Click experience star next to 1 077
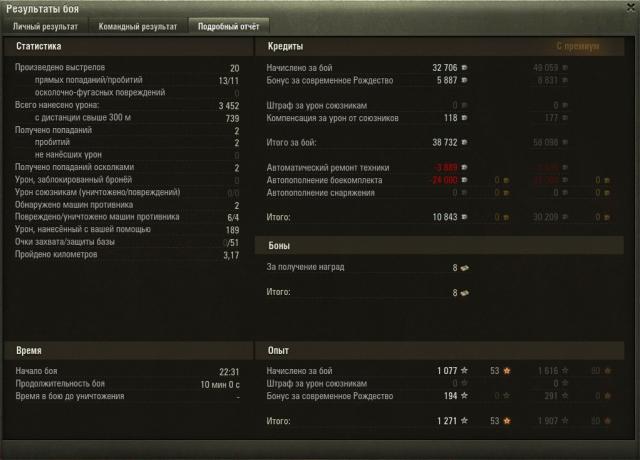 click(x=464, y=371)
